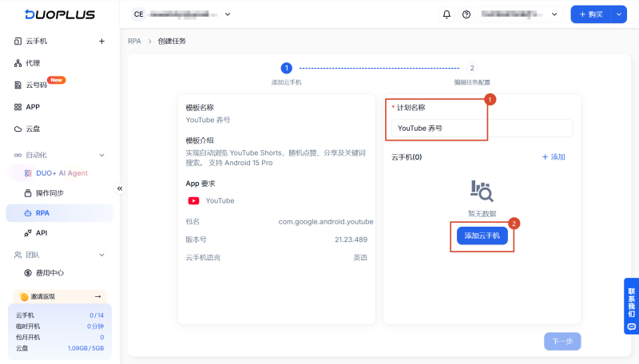Open the notifications bell
The height and width of the screenshot is (364, 639).
447,14
